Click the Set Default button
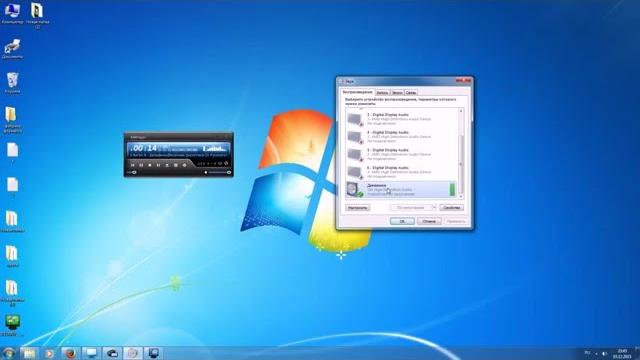 tap(411, 208)
